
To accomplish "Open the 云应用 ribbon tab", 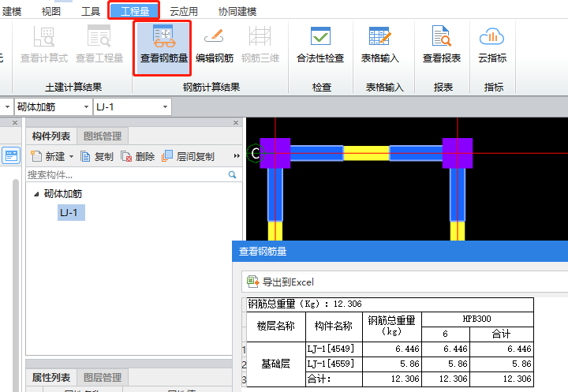I will [x=183, y=11].
